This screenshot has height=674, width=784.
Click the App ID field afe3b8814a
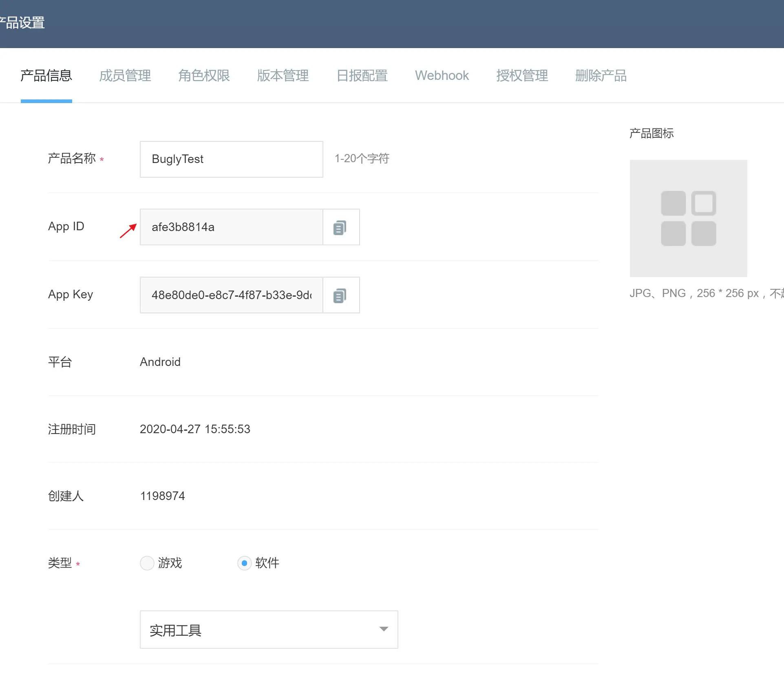point(231,227)
